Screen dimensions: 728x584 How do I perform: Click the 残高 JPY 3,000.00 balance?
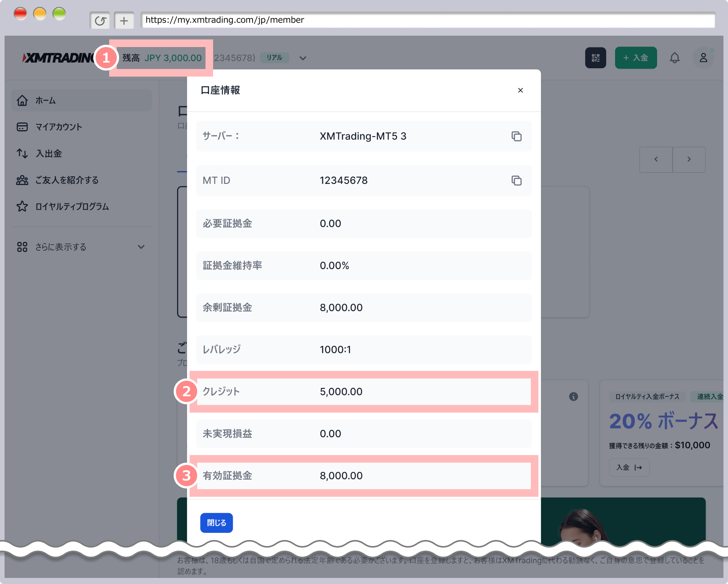click(x=162, y=58)
